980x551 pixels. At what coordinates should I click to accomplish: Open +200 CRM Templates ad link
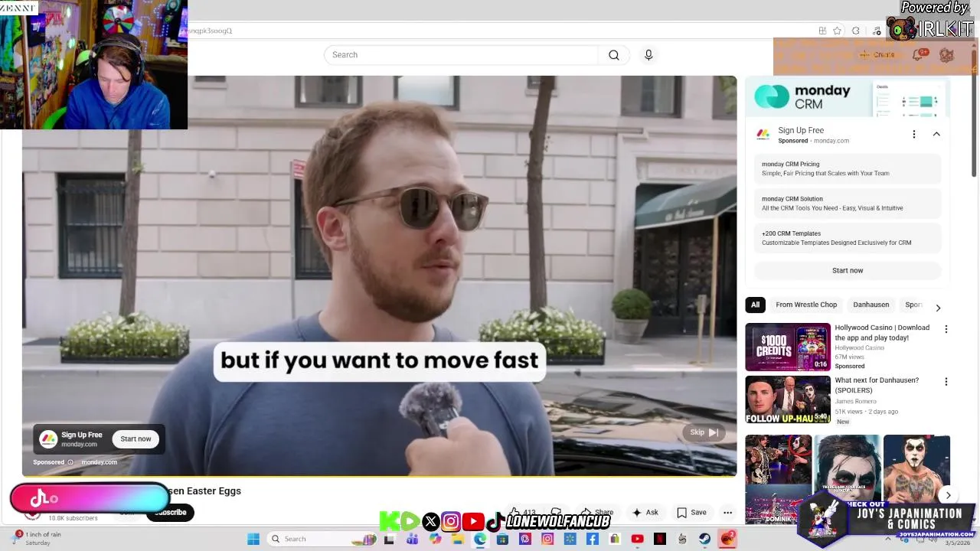point(848,238)
